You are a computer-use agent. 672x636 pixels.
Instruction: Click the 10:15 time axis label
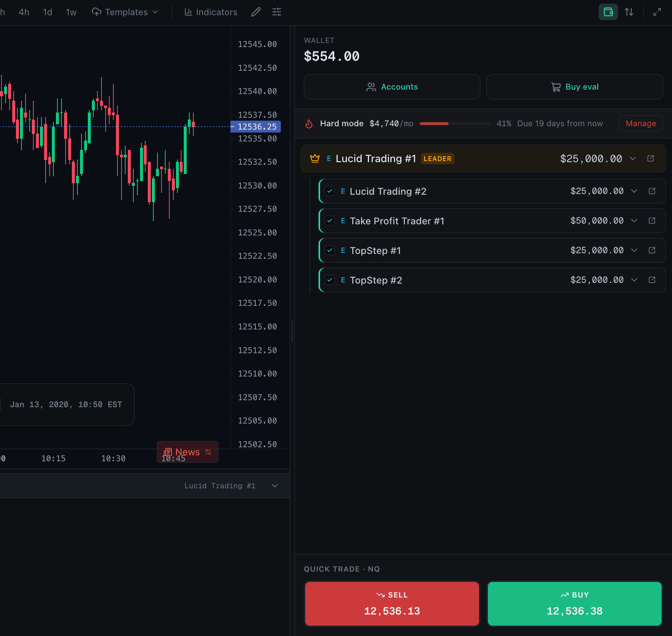point(53,459)
